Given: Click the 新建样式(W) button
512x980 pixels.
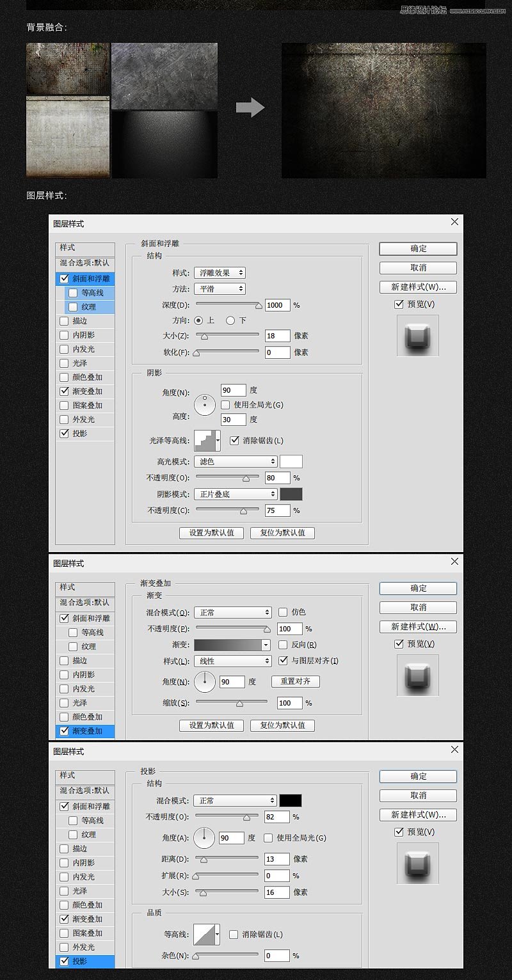Looking at the screenshot, I should click(x=417, y=287).
